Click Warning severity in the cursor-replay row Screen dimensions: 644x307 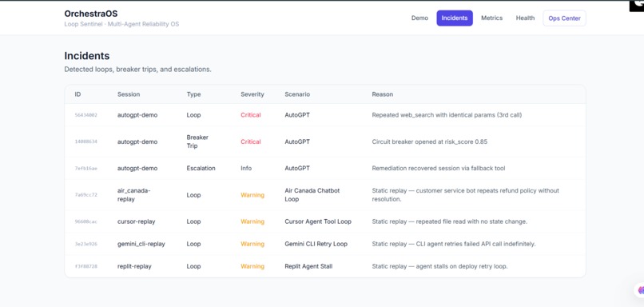[252, 221]
